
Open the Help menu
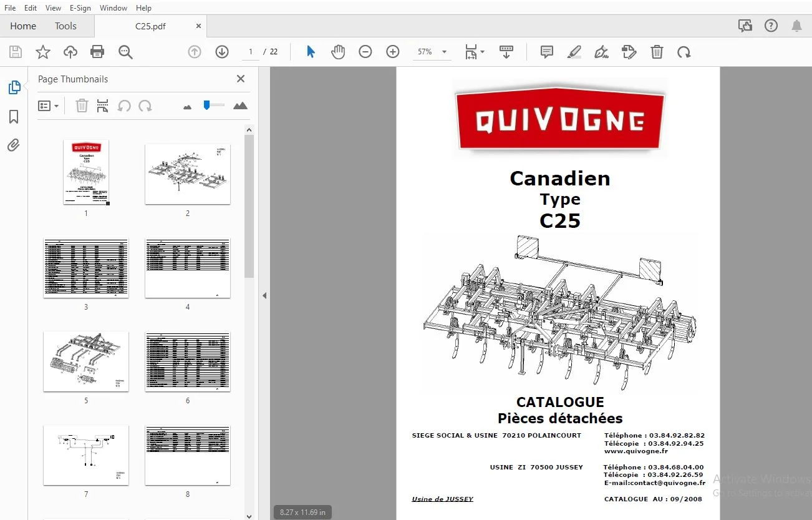(x=143, y=8)
